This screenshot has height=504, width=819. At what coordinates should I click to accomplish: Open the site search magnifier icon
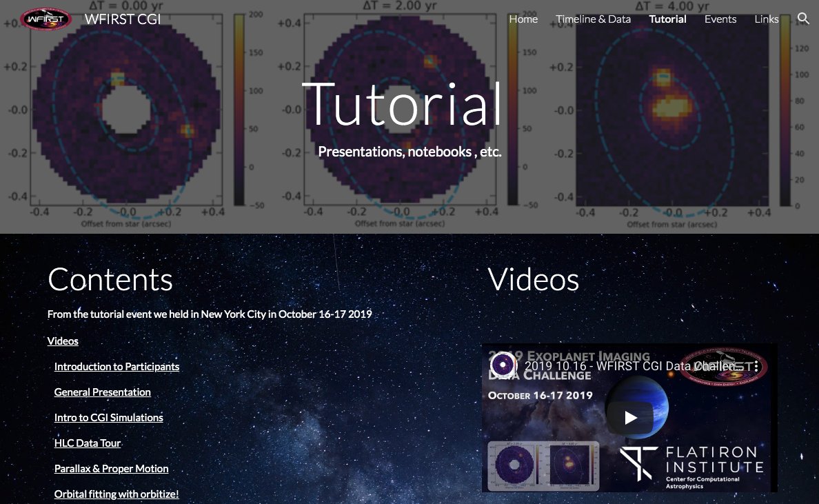coord(803,19)
